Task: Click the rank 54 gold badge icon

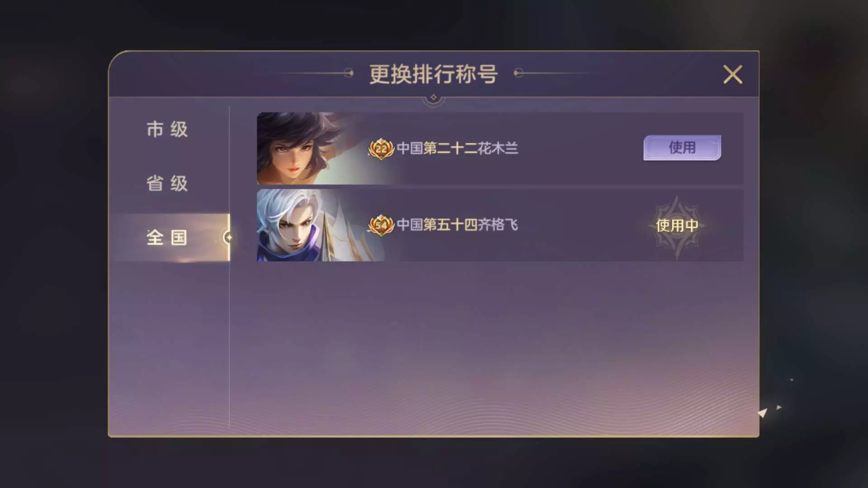Action: [382, 225]
